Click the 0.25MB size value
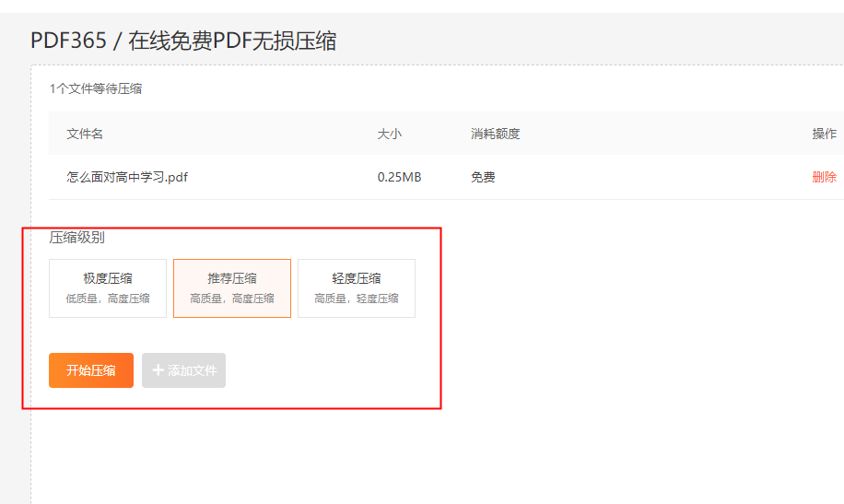 coord(399,177)
